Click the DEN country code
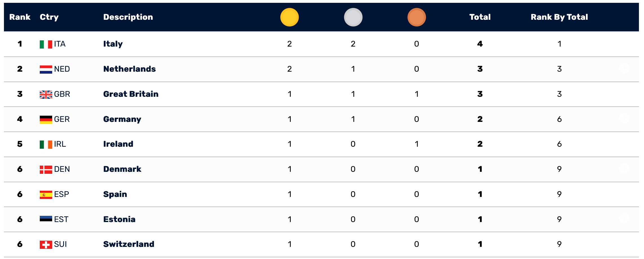The width and height of the screenshot is (644, 259). tap(62, 169)
